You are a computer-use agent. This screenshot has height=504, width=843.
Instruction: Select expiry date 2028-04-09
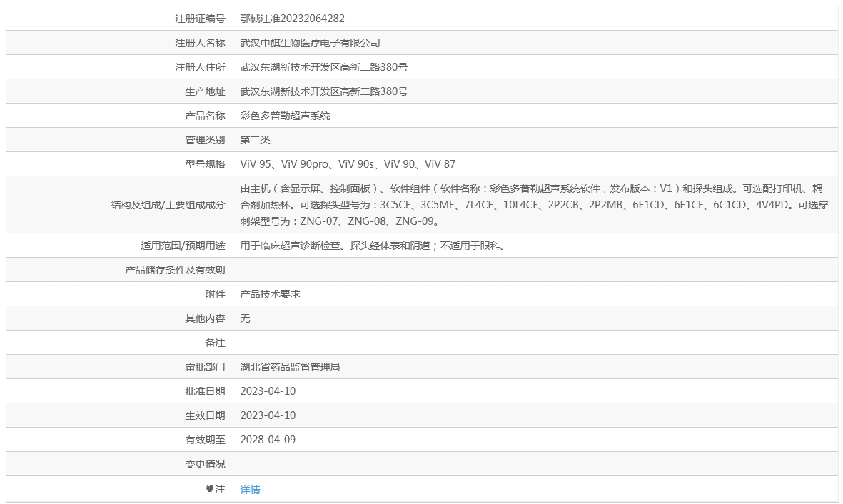(268, 440)
